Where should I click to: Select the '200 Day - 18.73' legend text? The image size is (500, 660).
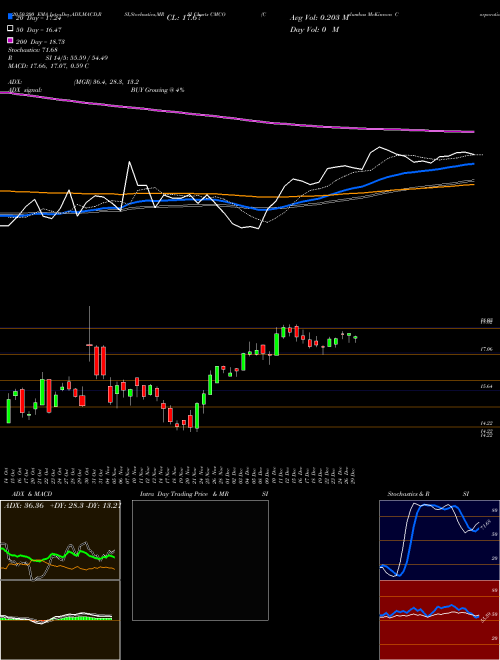point(40,42)
